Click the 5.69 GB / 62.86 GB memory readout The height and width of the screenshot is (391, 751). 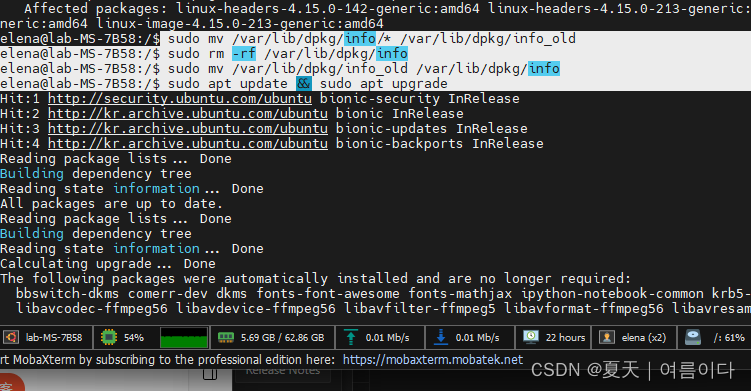(283, 338)
